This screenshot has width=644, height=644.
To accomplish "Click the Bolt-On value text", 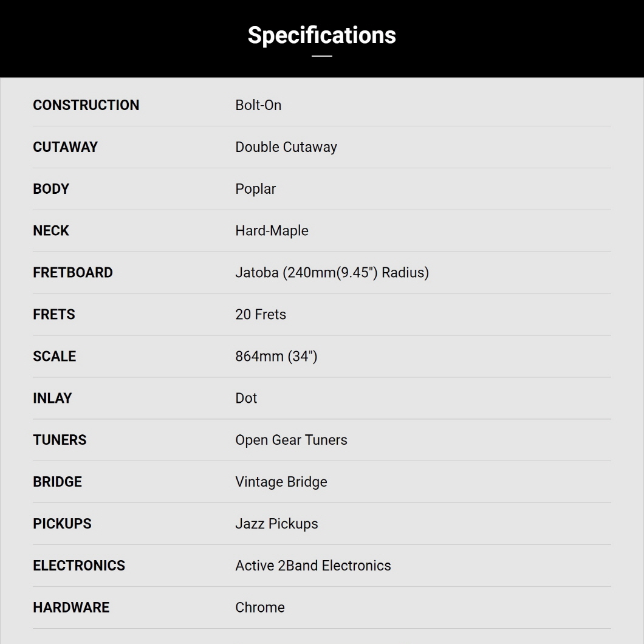I will pos(258,105).
